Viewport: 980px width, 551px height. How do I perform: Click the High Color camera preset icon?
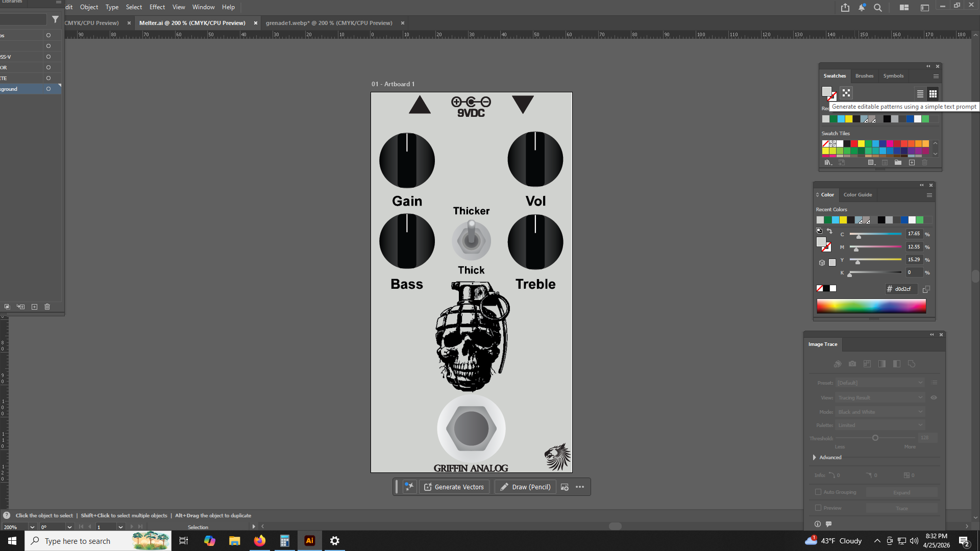click(x=852, y=364)
